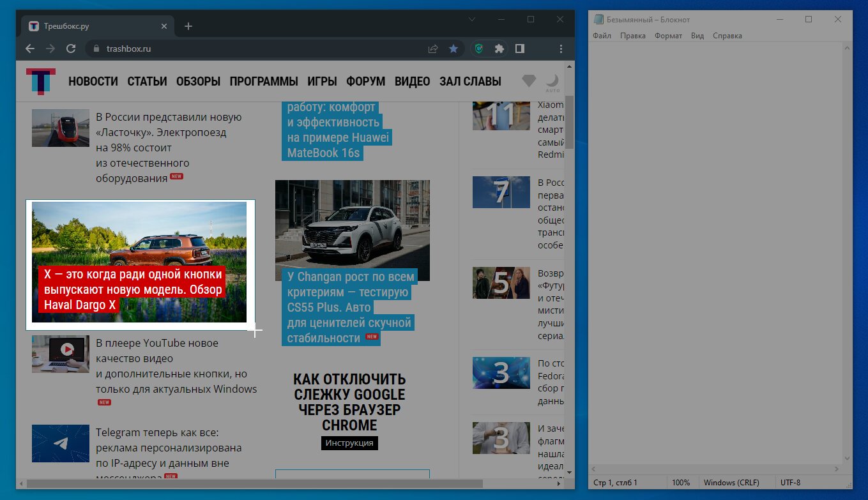Image resolution: width=868 pixels, height=500 pixels.
Task: Click UTF-8 in Блокнот status bar
Action: click(790, 483)
